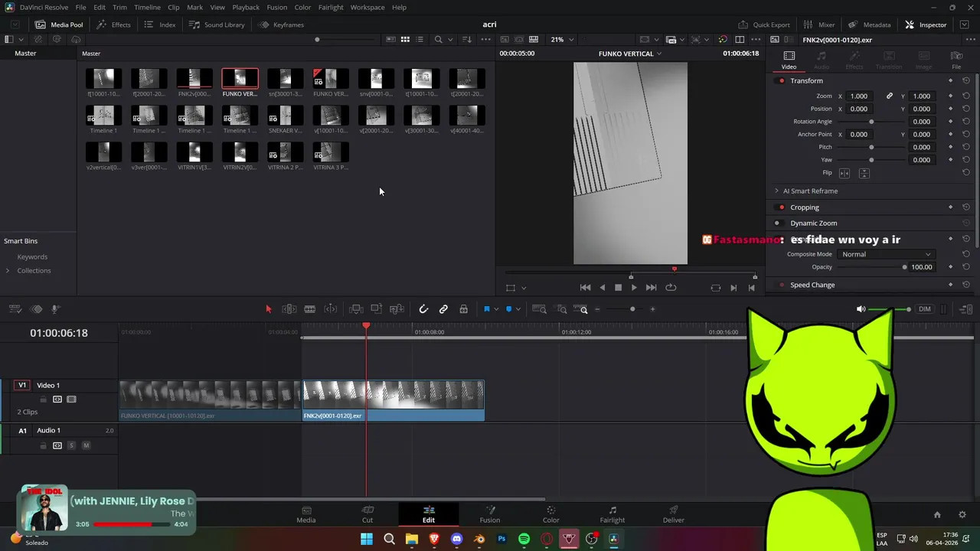
Task: Toggle the Transform section enable switch
Action: [x=781, y=81]
